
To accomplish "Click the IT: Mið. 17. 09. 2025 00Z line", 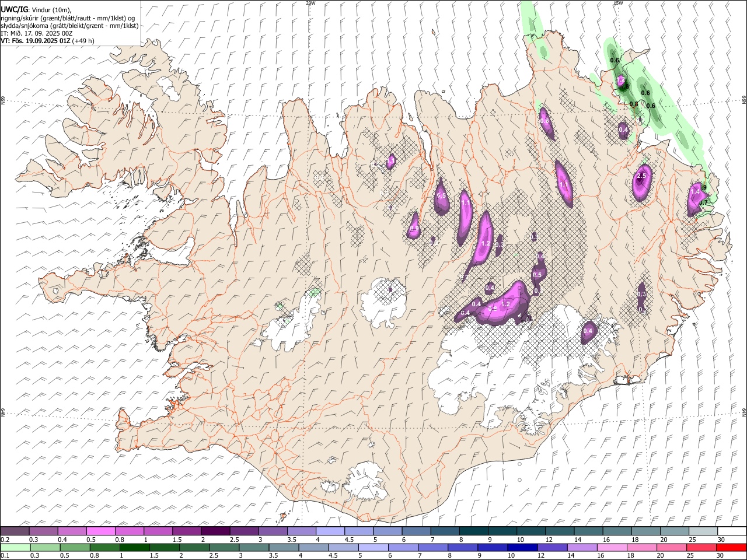I will [36, 33].
